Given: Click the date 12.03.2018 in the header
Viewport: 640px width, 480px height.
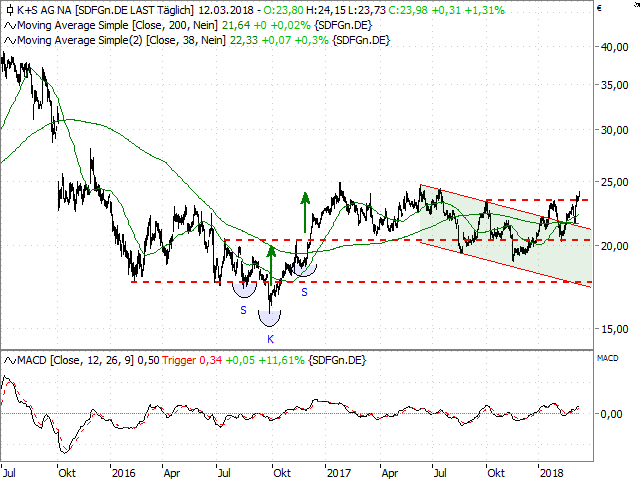Looking at the screenshot, I should [x=226, y=10].
